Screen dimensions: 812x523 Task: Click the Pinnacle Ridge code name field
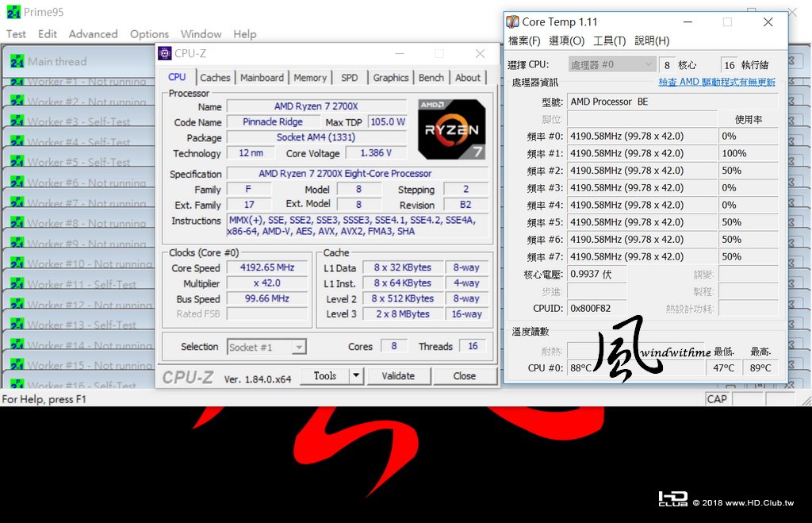(273, 121)
